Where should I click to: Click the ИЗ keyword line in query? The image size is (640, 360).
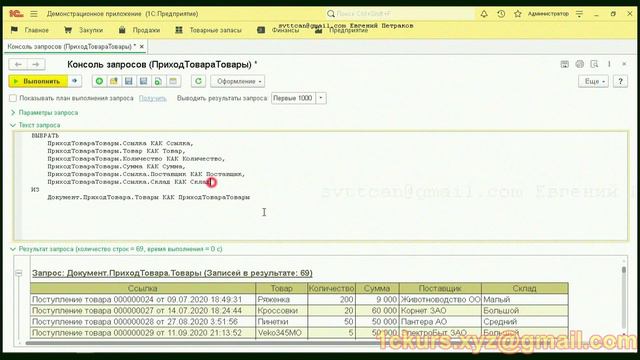click(x=35, y=189)
